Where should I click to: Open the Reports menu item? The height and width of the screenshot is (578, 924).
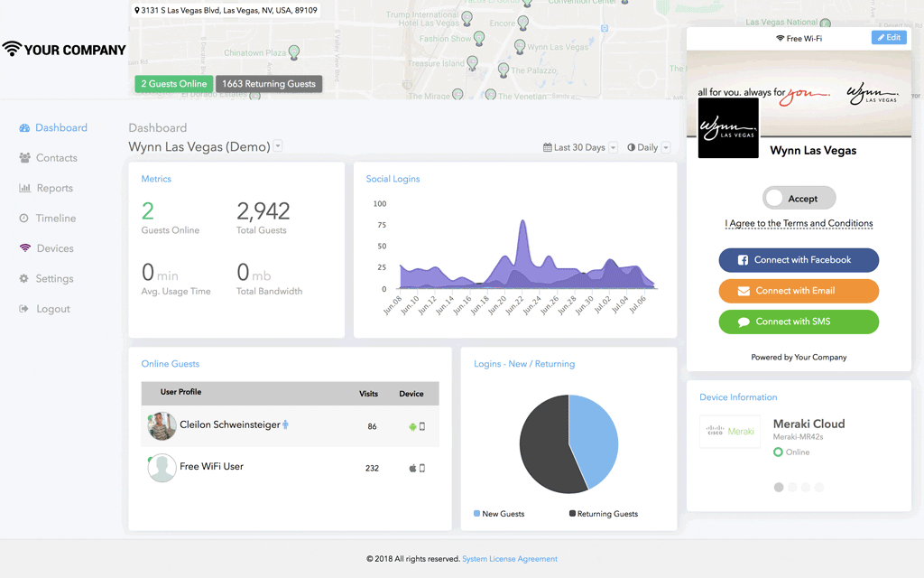(x=54, y=189)
